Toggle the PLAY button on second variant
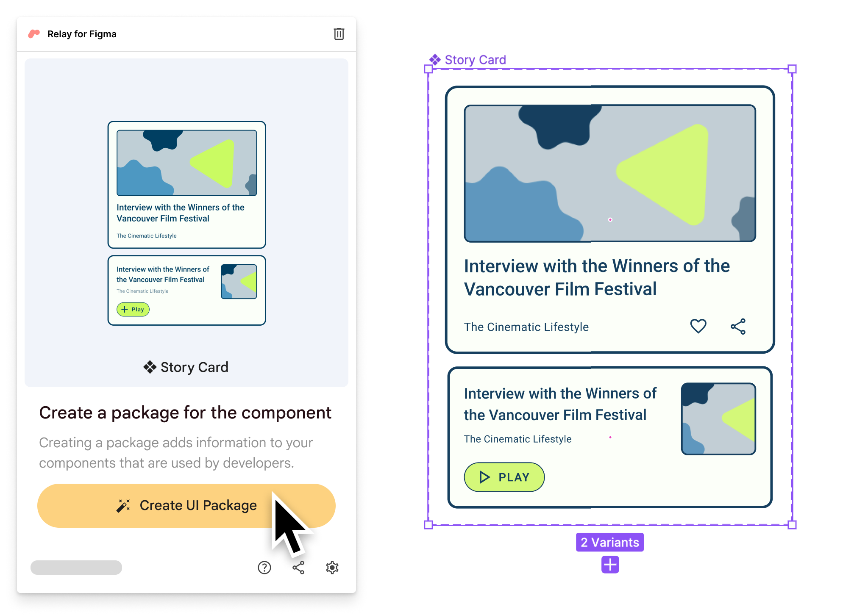 click(x=504, y=477)
